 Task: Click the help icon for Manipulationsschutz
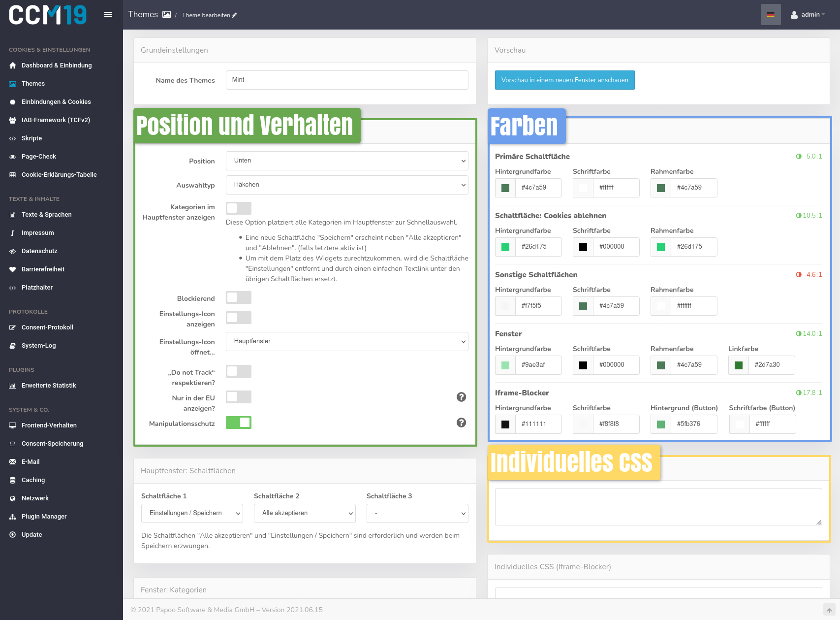(x=461, y=423)
